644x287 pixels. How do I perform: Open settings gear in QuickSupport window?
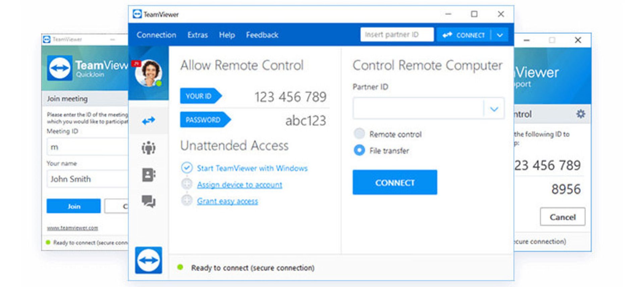pyautogui.click(x=580, y=114)
